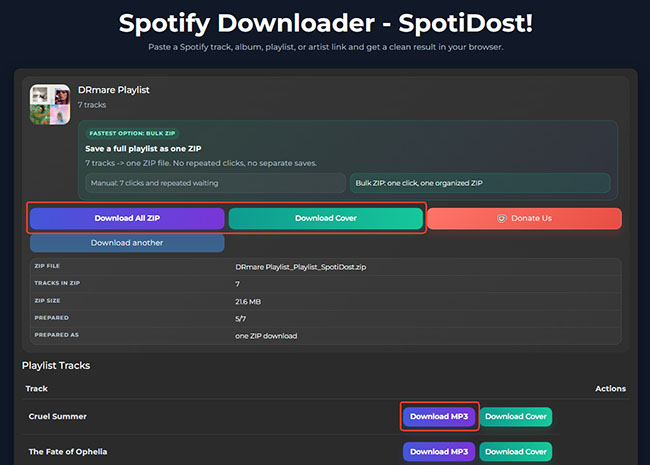Click the PREPARED AS label
The image size is (650, 465).
[x=56, y=335]
